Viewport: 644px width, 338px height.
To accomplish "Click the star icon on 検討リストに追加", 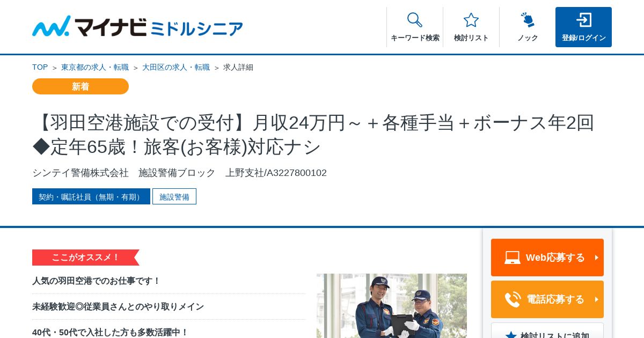I will tap(511, 335).
